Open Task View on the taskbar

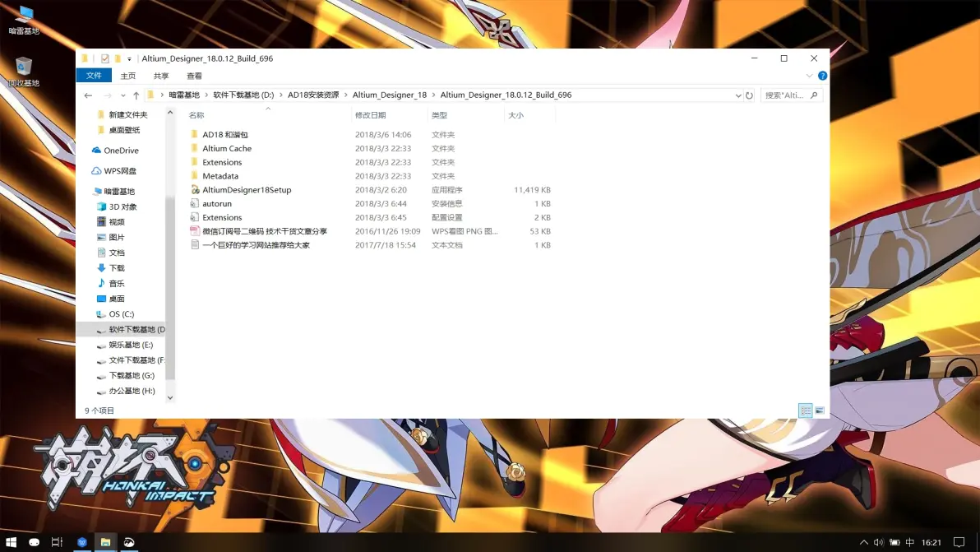(x=57, y=542)
